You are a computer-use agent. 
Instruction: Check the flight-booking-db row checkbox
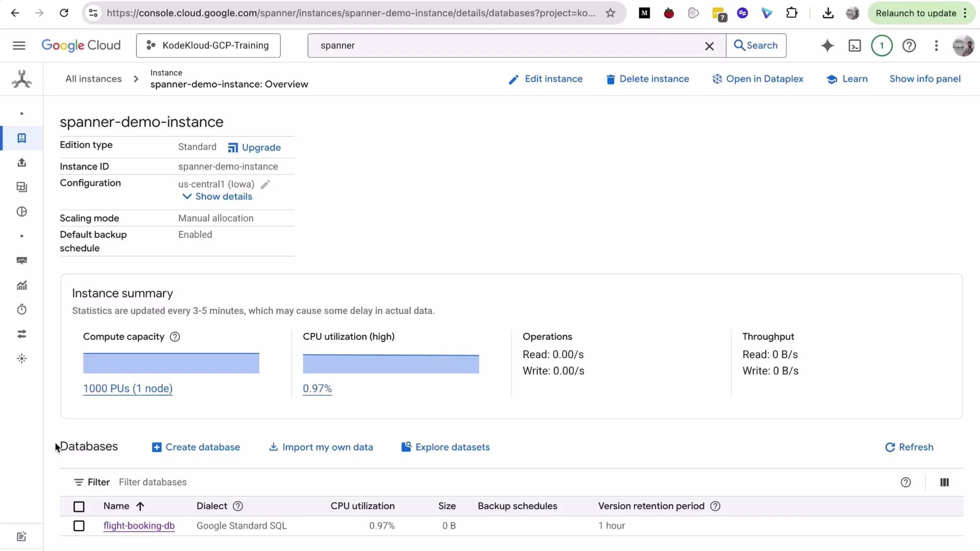[x=79, y=526]
